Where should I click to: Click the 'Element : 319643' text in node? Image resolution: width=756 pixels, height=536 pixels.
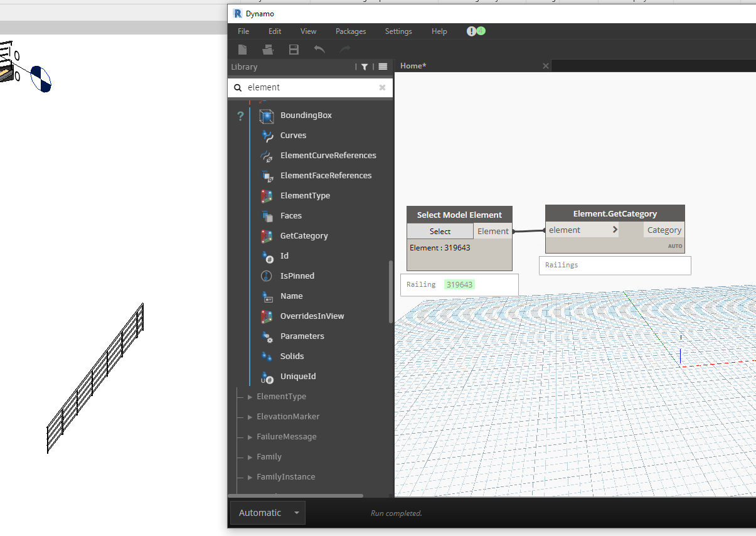coord(440,248)
